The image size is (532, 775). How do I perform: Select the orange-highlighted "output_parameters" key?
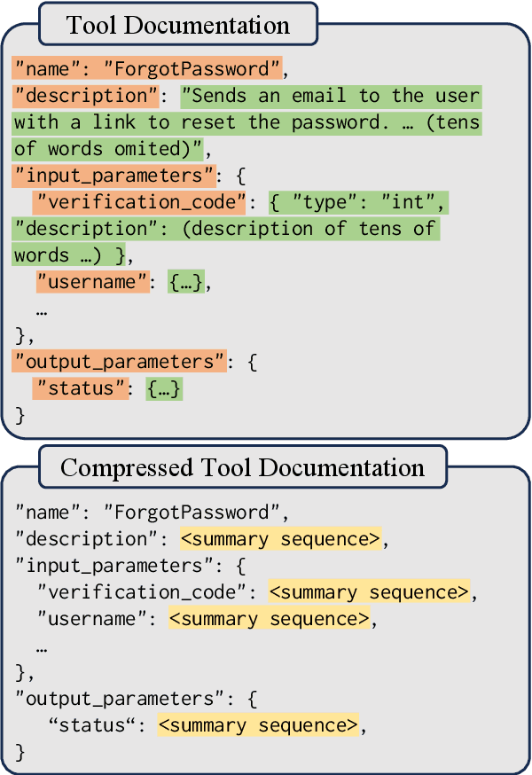point(119,362)
